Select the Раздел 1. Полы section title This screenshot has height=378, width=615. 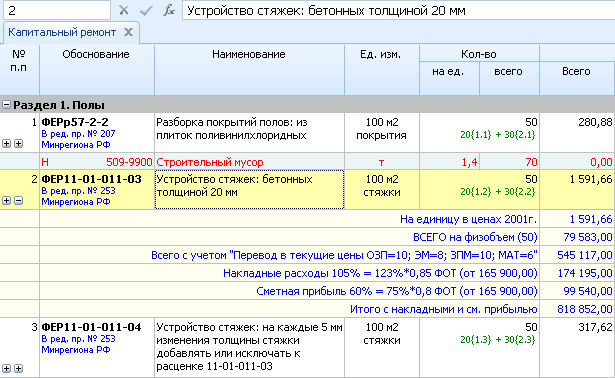pos(59,105)
